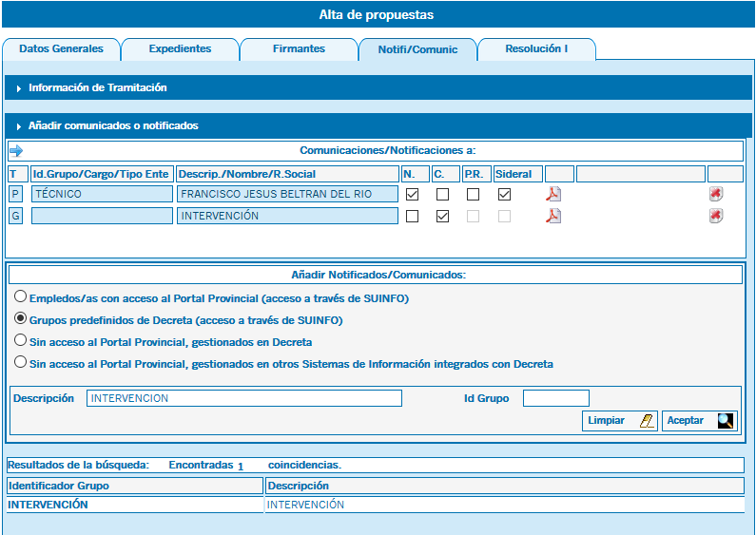Click the magnifier icon on Aceptar

coord(726,421)
